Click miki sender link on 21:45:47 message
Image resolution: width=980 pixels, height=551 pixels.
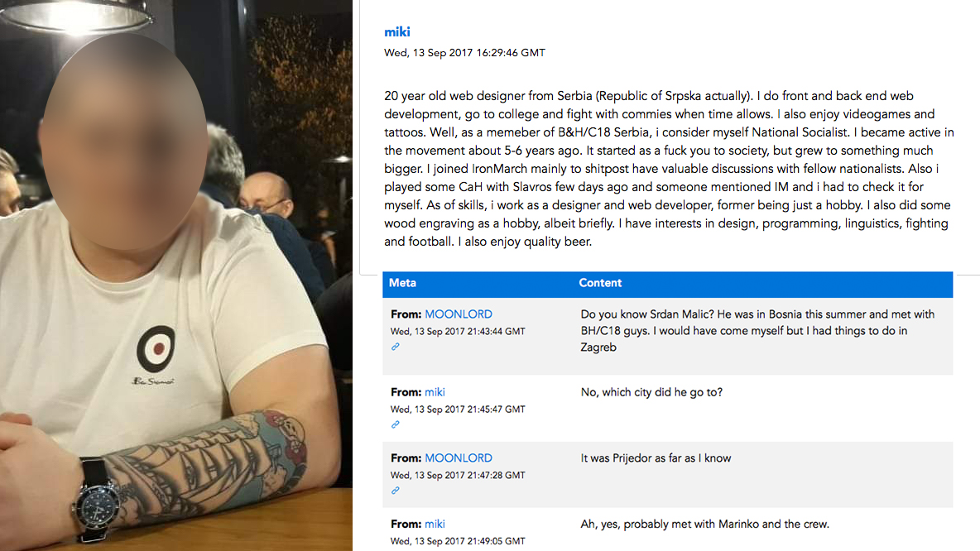tap(435, 392)
